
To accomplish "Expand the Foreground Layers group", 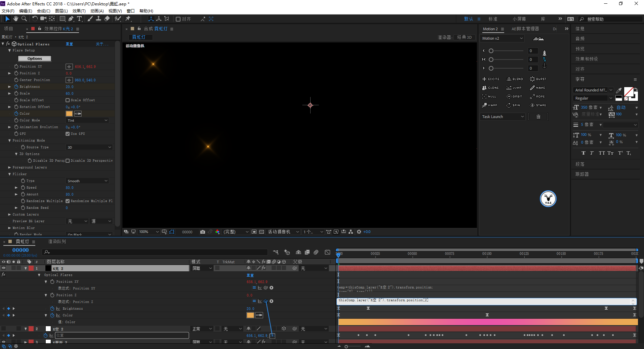I will tap(9, 167).
